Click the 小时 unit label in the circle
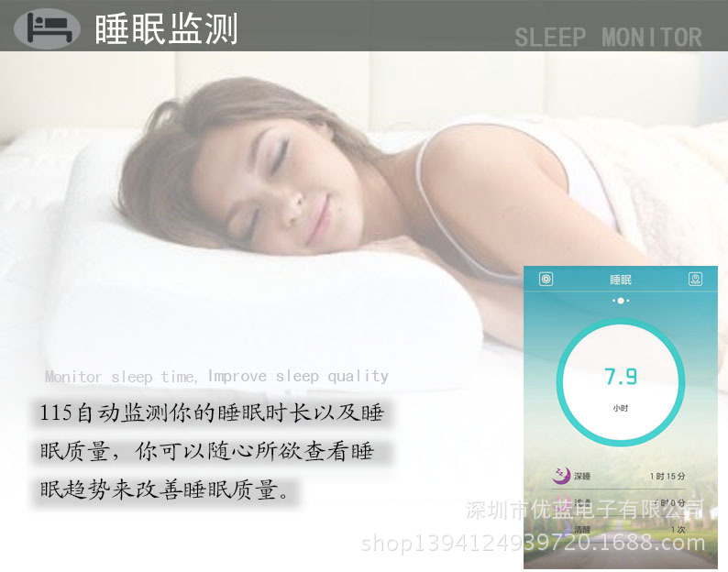Screen dimensions: 728x572 tap(621, 408)
